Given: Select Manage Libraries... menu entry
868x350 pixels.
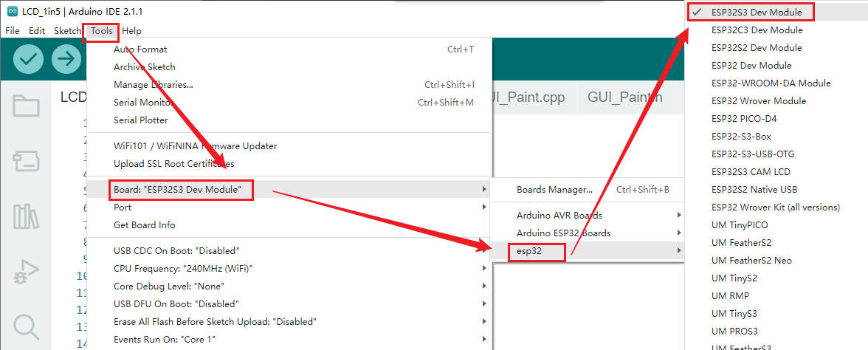Looking at the screenshot, I should tap(289, 85).
